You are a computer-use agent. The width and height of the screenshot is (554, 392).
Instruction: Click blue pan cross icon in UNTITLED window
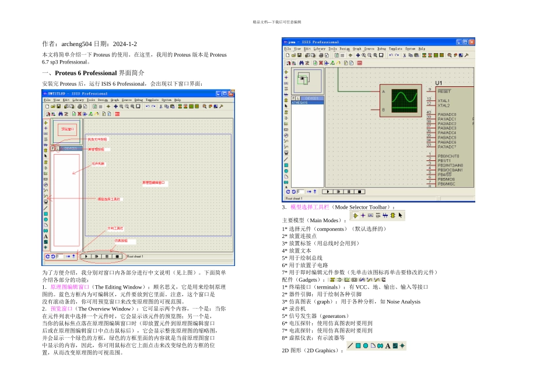(115, 106)
